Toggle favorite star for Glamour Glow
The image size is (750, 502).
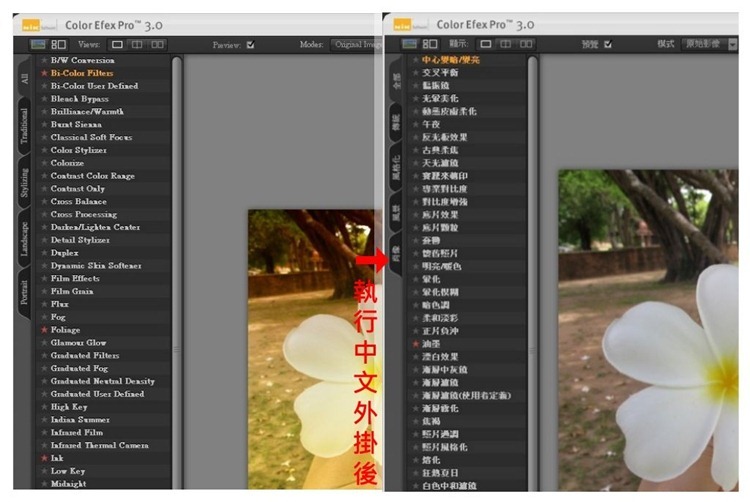point(44,343)
